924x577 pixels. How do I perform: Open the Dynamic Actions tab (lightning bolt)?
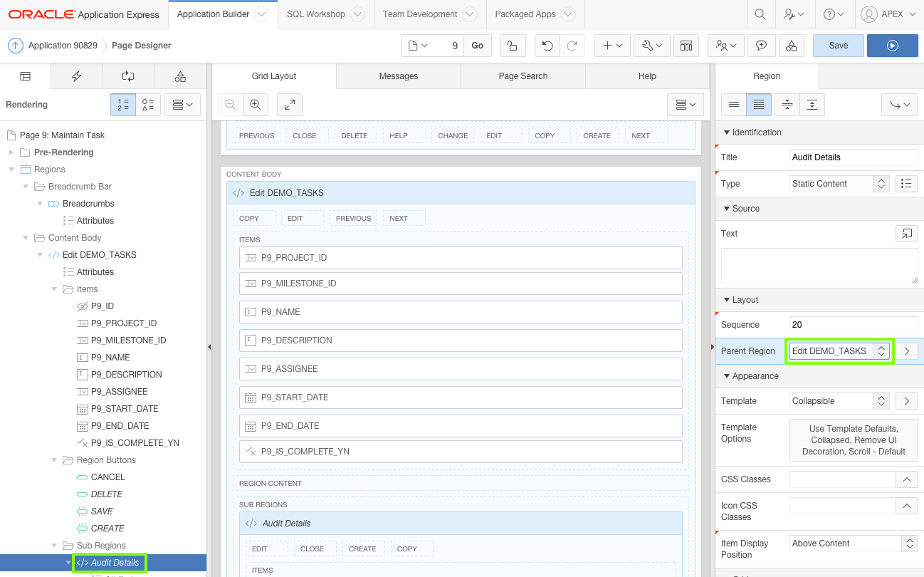[76, 76]
